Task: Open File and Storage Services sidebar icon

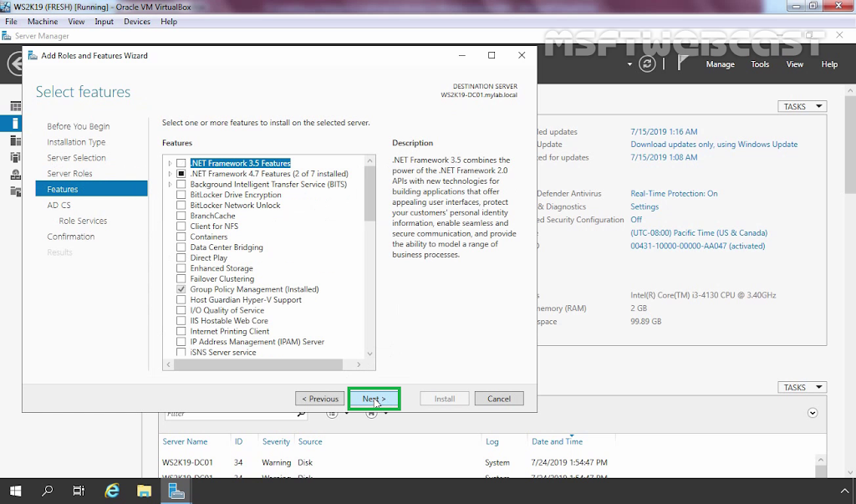Action: (x=15, y=191)
